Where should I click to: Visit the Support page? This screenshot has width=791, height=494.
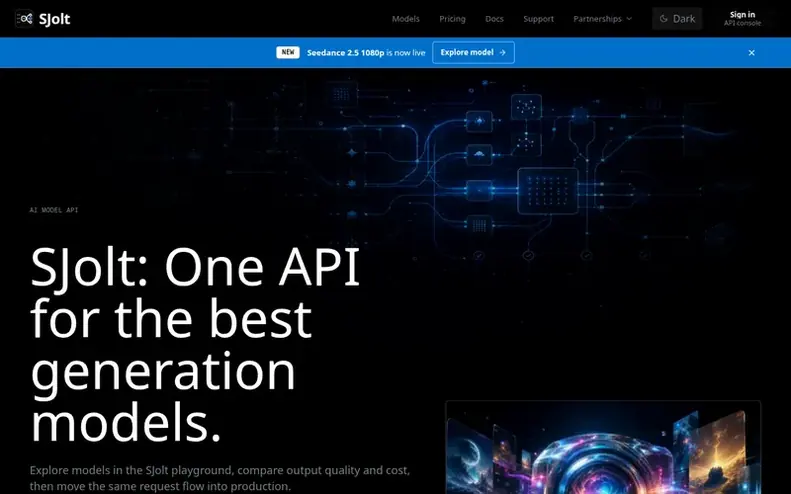point(538,19)
